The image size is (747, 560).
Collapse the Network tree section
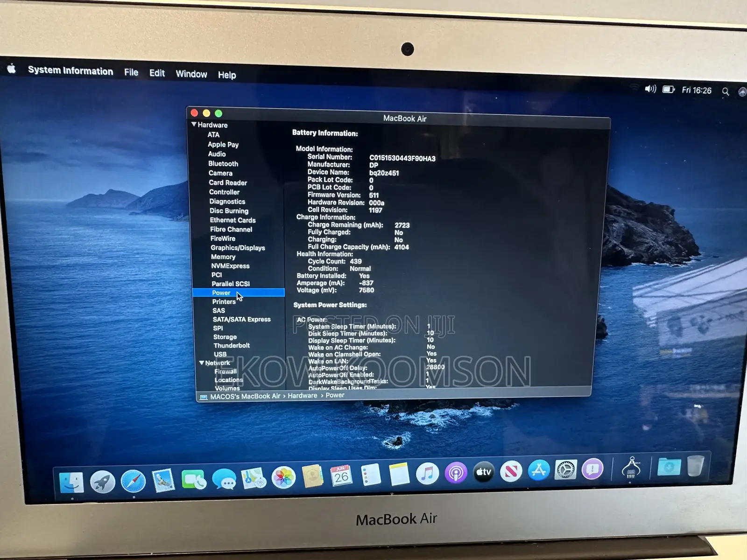pyautogui.click(x=202, y=363)
